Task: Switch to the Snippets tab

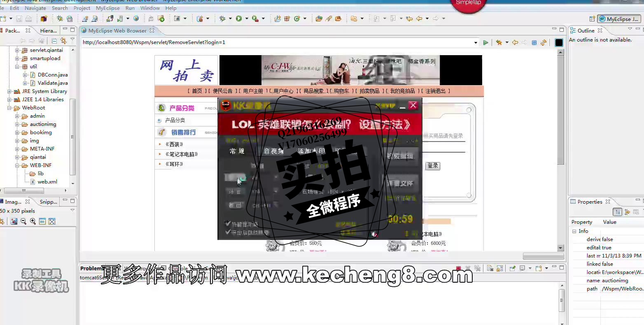Action: click(x=49, y=202)
